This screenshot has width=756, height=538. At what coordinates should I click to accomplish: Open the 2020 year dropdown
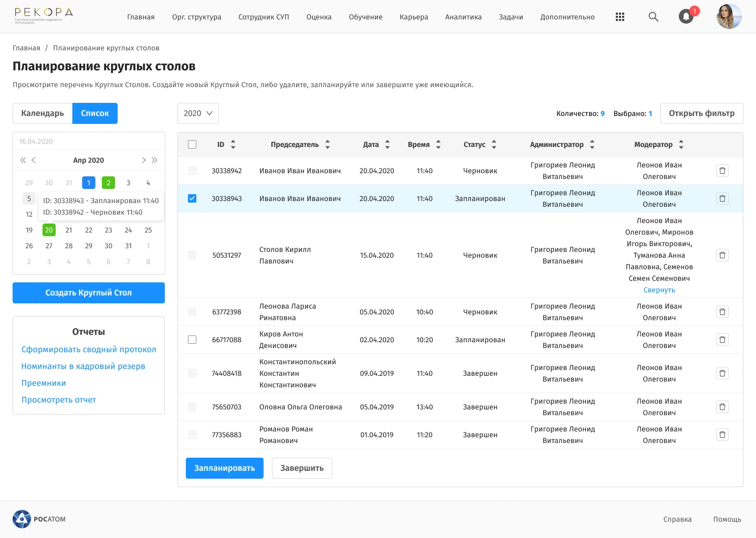198,113
